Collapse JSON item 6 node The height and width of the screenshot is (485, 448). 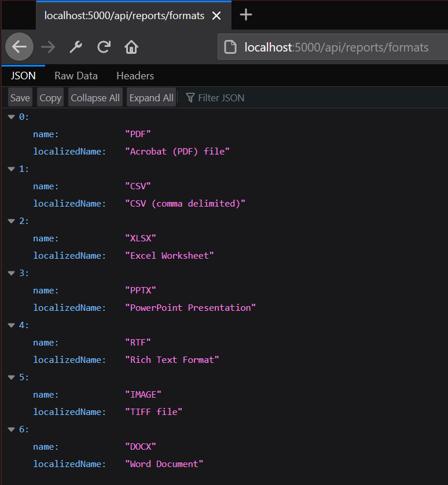click(11, 429)
